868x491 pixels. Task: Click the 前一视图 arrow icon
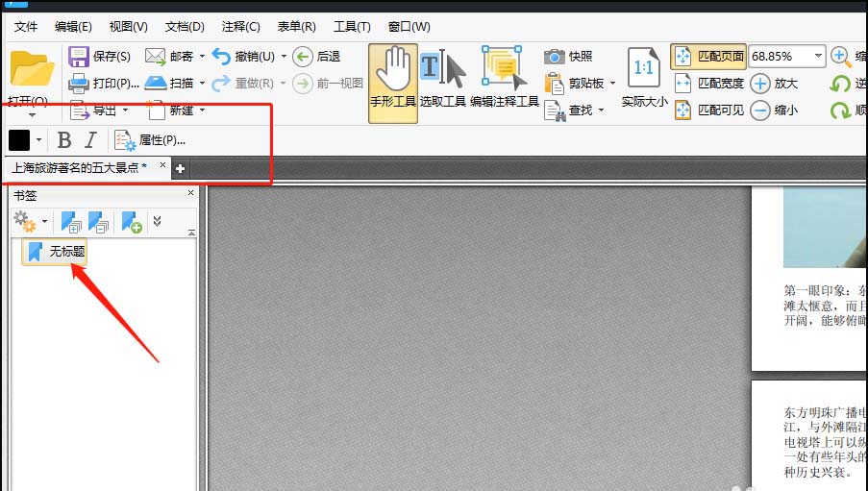point(302,84)
